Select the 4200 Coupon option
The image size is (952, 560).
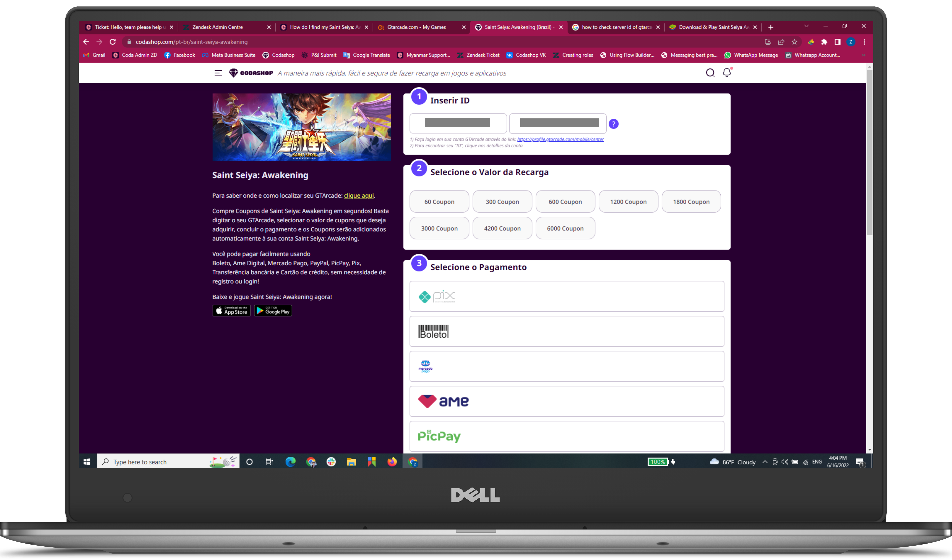pos(503,228)
